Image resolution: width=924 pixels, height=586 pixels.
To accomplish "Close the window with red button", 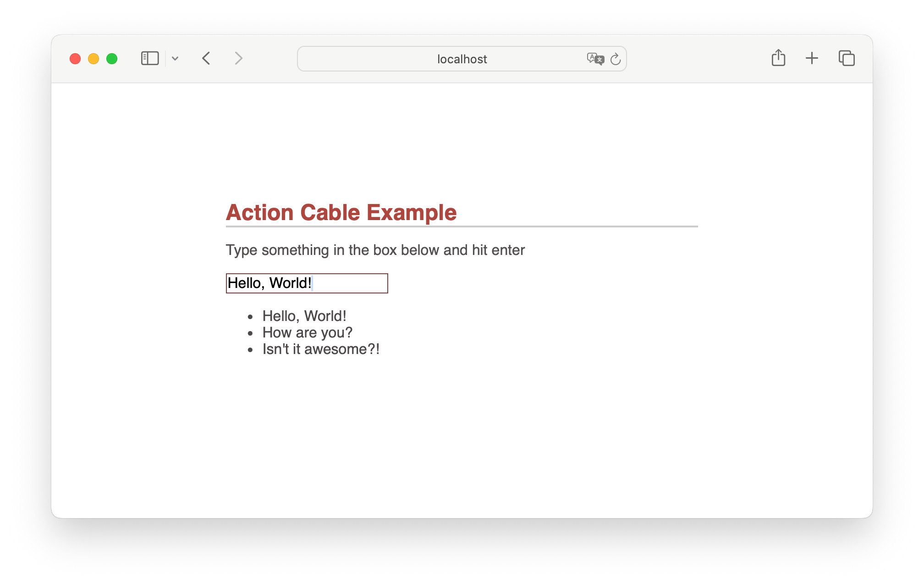I will point(75,59).
